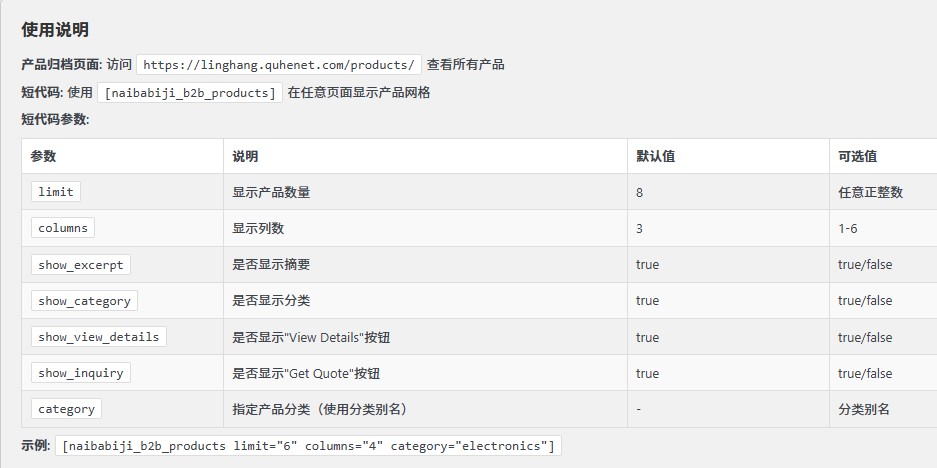Click the show_view_details parameter code tag
The height and width of the screenshot is (468, 937).
[98, 337]
